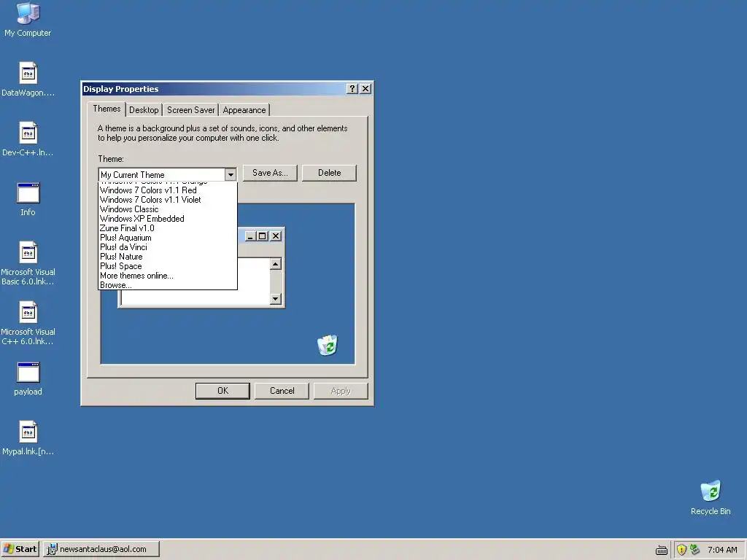The width and height of the screenshot is (747, 560).
Task: Select the Mypal.lnk desktop icon
Action: [28, 438]
